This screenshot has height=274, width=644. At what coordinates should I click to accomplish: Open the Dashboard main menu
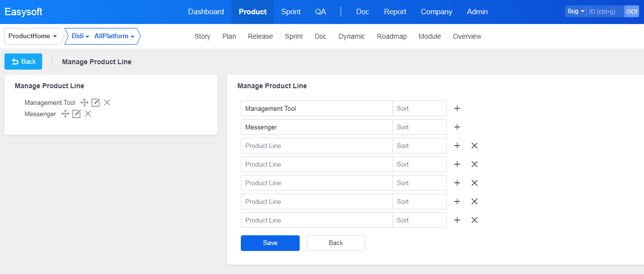coord(206,12)
